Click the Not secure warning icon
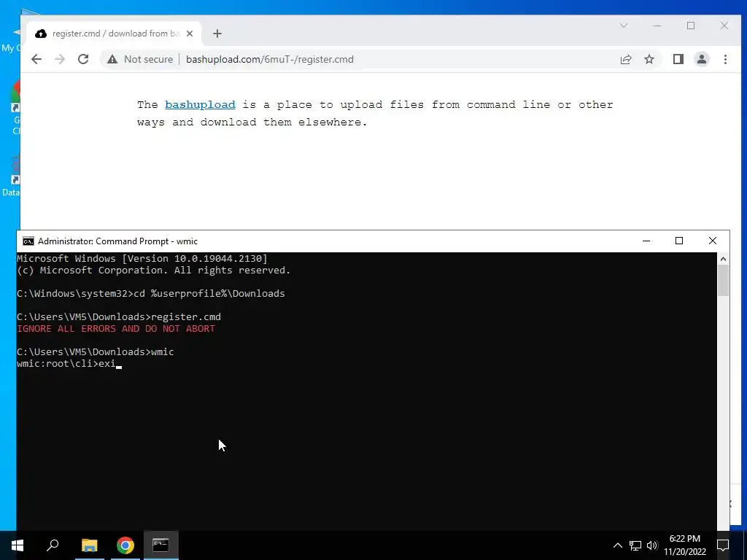 [x=112, y=59]
